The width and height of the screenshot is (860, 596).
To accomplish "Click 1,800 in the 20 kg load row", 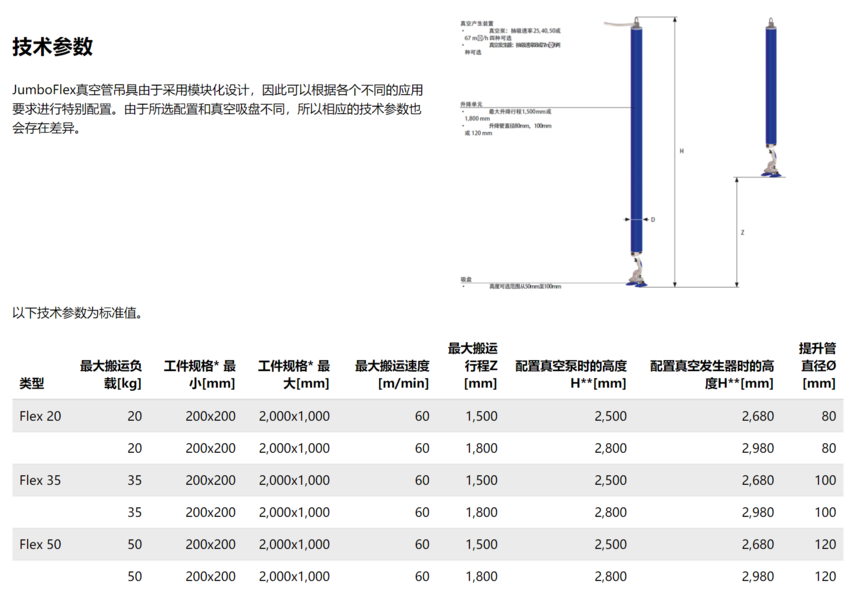I will (x=482, y=449).
